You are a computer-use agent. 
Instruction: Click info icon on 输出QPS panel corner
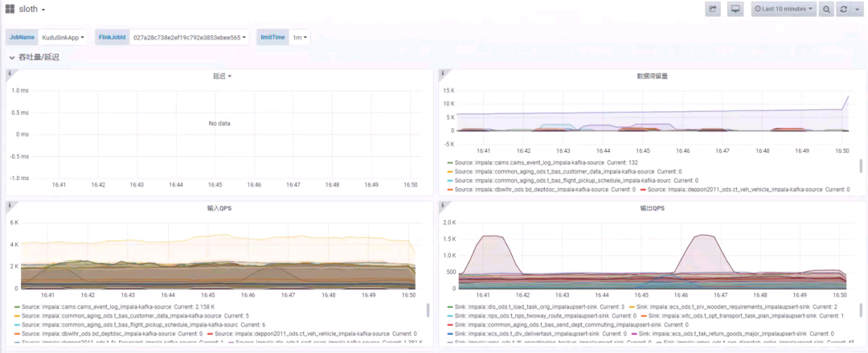(x=443, y=204)
